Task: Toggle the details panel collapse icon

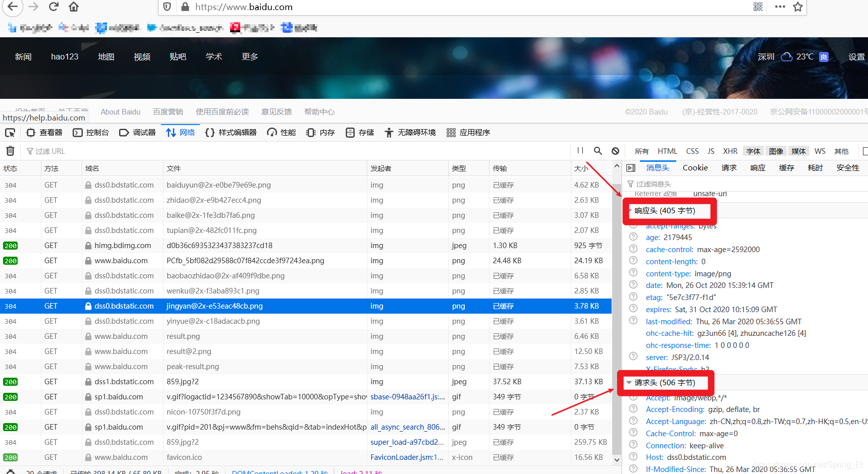Action: click(x=631, y=168)
